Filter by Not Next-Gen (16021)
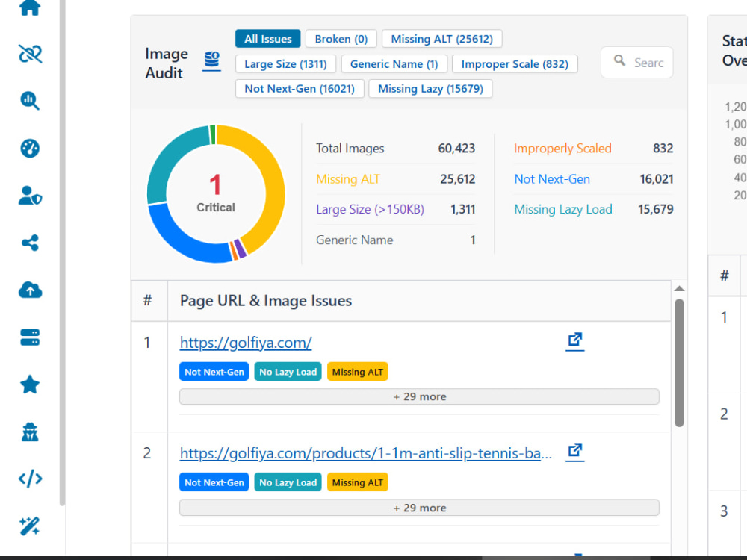Viewport: 747px width, 560px height. tap(300, 89)
